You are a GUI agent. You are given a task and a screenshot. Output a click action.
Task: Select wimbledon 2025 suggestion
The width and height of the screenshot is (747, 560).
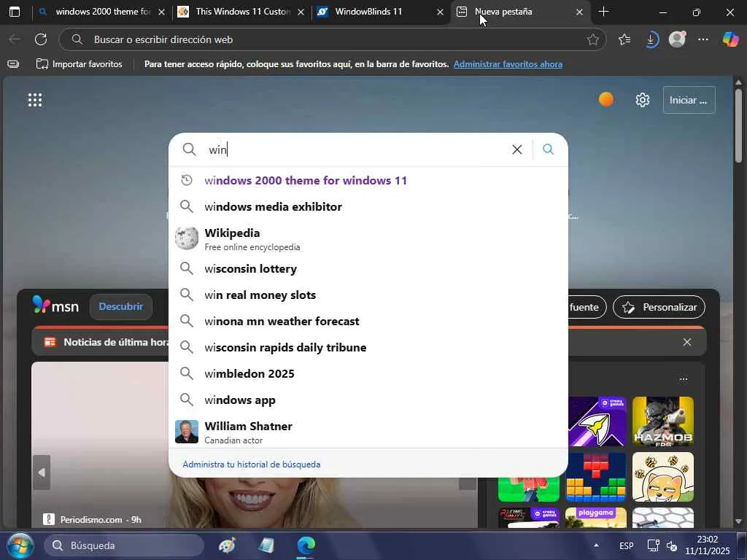tap(368, 374)
